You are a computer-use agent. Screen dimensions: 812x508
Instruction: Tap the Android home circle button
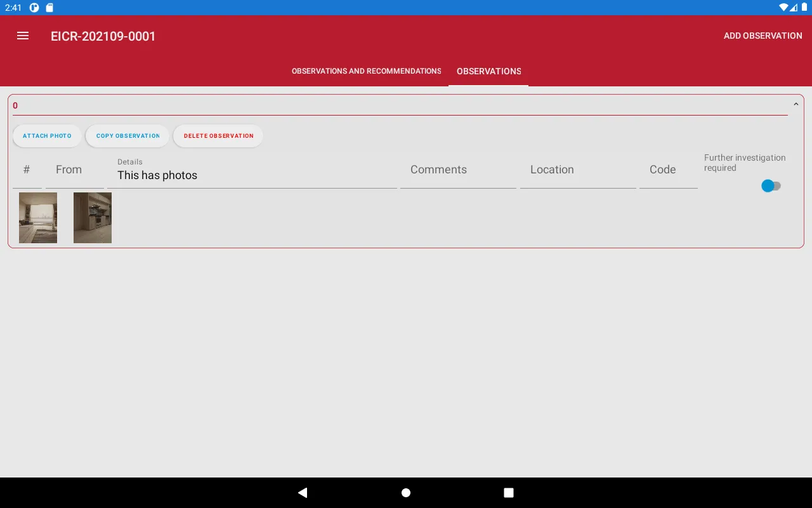click(x=406, y=493)
